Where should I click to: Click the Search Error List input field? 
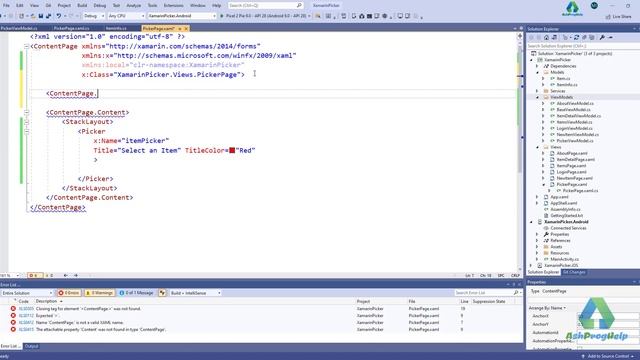coord(484,293)
